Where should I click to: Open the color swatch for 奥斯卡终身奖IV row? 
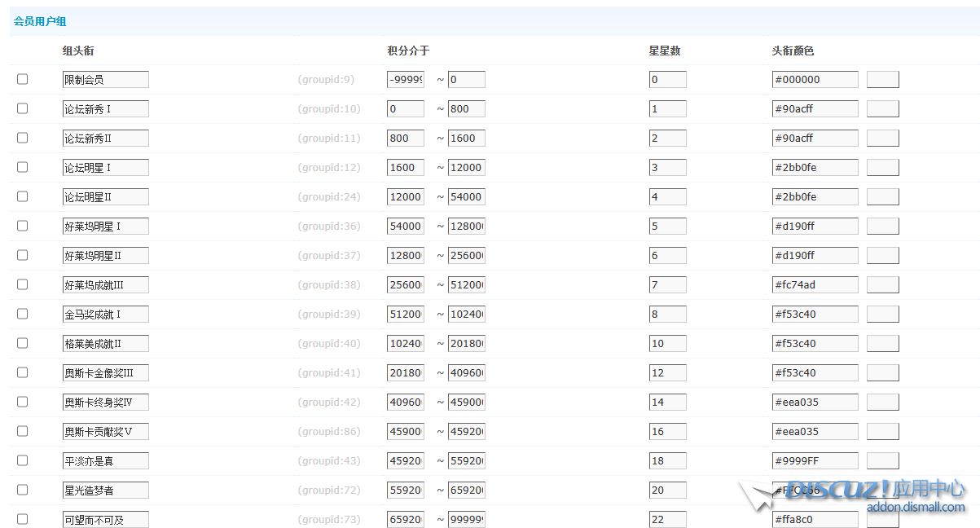click(883, 402)
